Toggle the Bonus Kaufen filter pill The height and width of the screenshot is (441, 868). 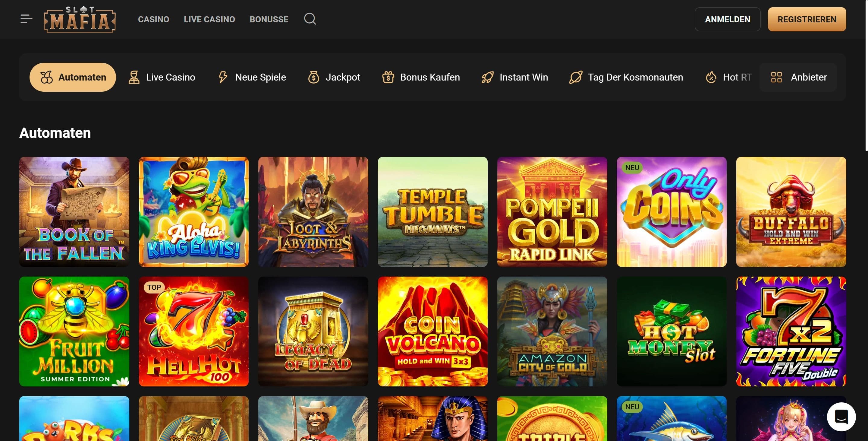pyautogui.click(x=421, y=77)
